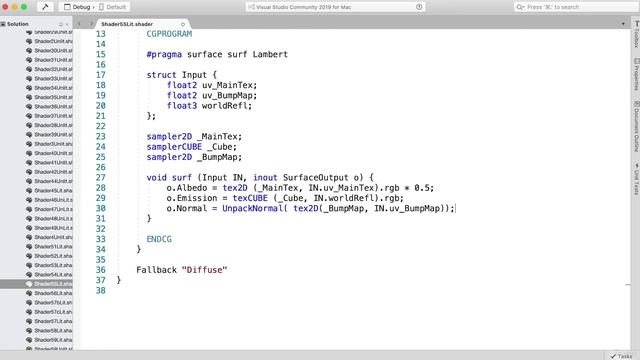Viewport: 640px width, 360px height.
Task: Click the highlighted Shader55Lit row in Solution tree
Action: 36,284
